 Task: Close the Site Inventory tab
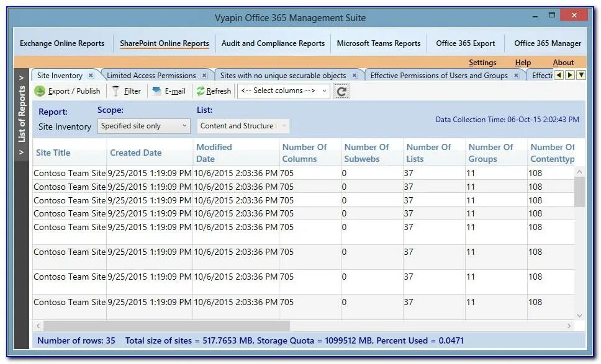tap(91, 76)
